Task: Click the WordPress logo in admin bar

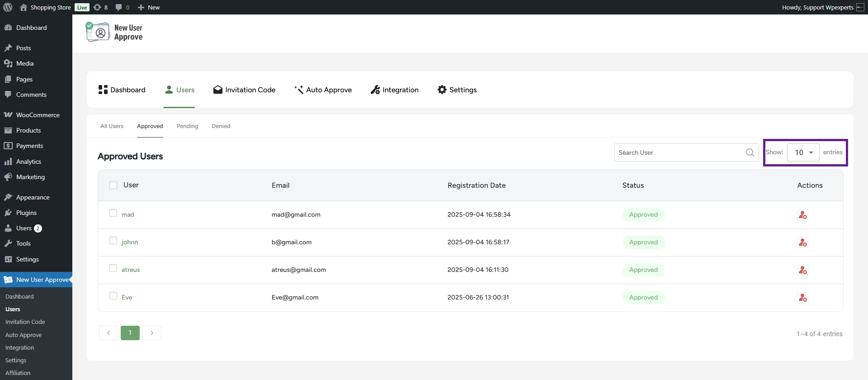Action: pos(8,7)
